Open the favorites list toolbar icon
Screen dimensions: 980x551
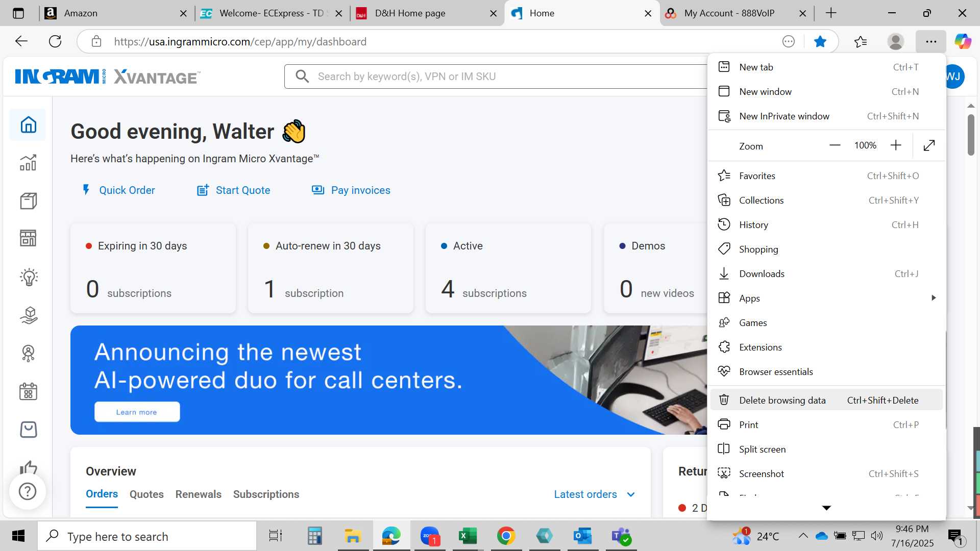click(861, 41)
